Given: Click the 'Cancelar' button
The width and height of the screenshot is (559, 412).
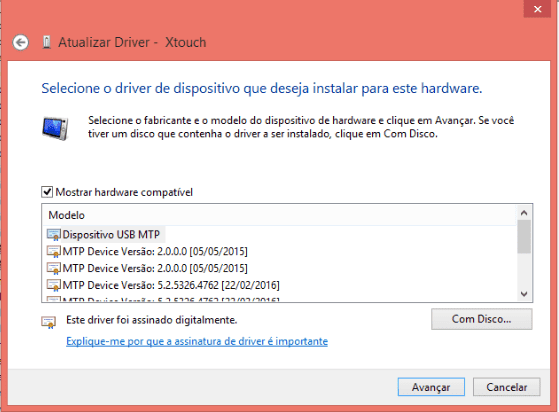Looking at the screenshot, I should 507,387.
